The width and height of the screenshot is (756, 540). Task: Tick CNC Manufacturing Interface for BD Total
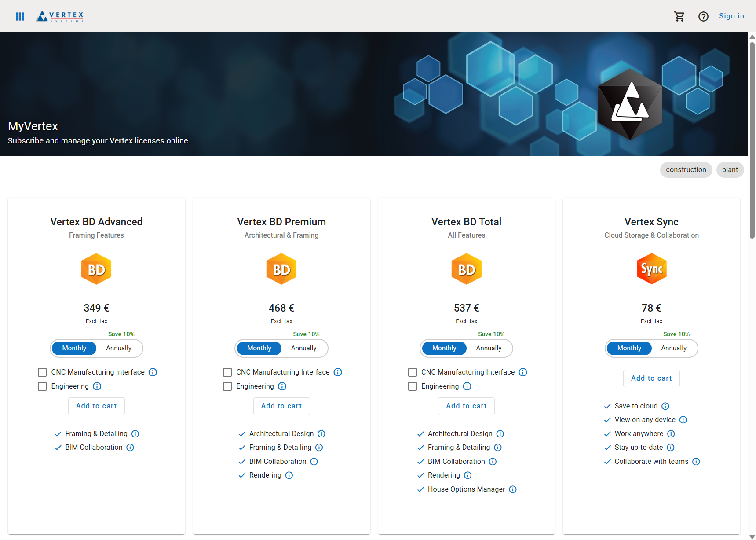point(413,372)
